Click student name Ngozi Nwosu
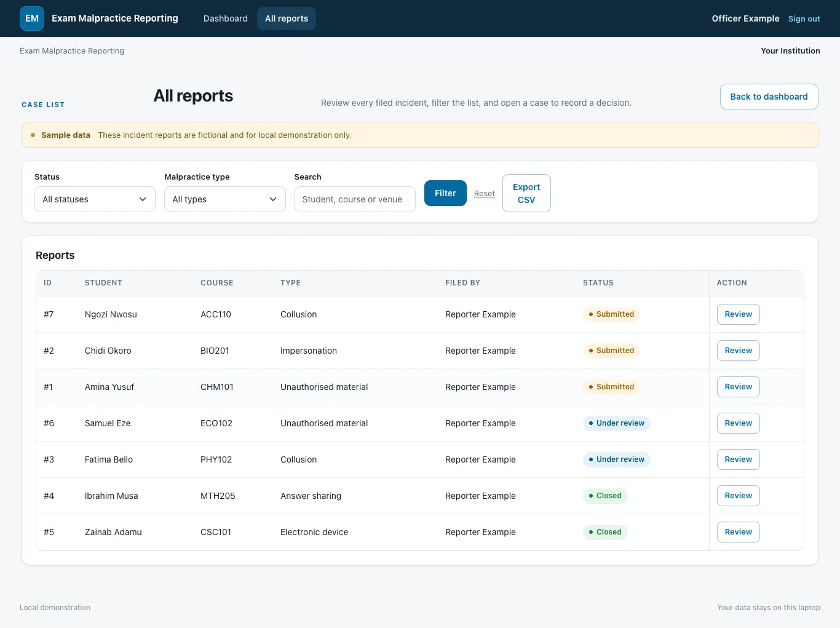 111,314
